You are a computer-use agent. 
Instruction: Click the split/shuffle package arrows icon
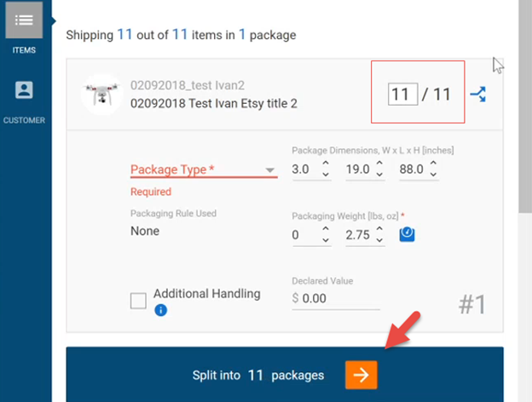tap(478, 95)
